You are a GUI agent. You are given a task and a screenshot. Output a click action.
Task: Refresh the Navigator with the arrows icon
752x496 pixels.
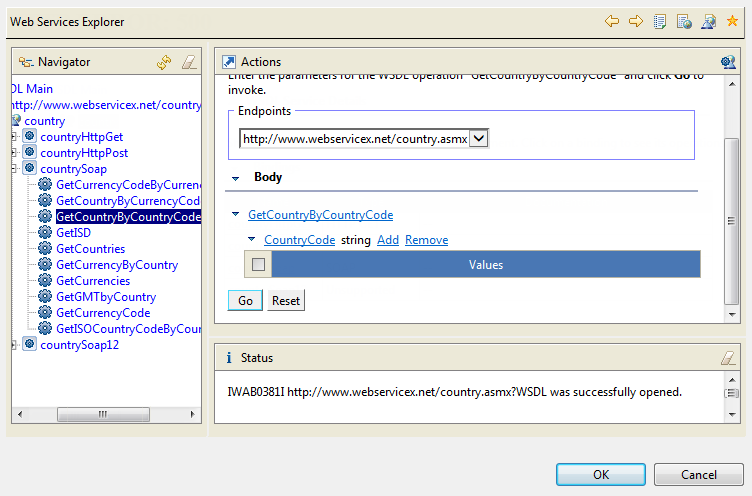click(x=165, y=62)
